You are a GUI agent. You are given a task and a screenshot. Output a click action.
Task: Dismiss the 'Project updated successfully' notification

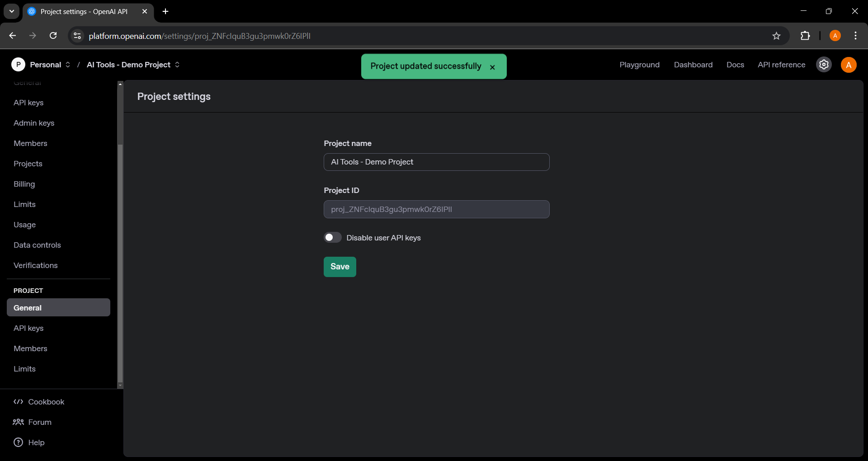pyautogui.click(x=492, y=67)
